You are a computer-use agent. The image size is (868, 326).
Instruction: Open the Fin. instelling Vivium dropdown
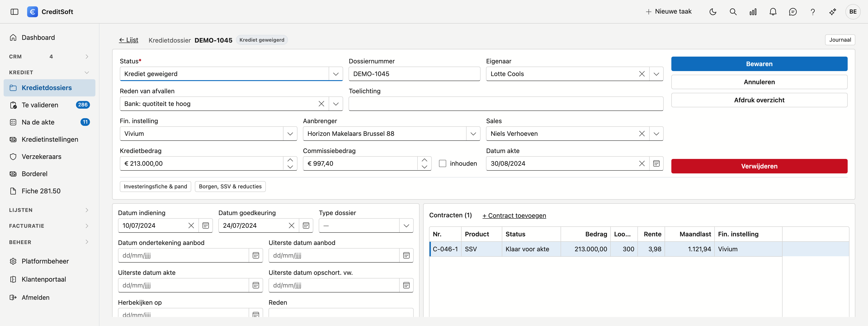click(290, 134)
